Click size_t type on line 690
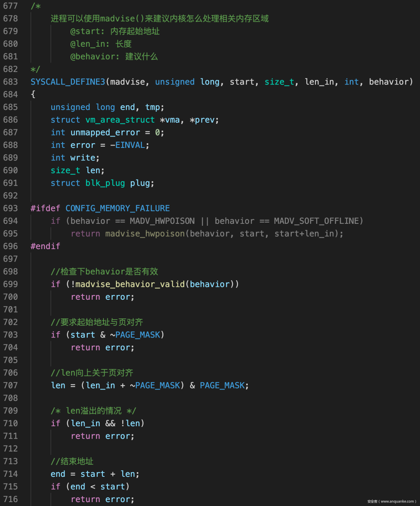This screenshot has height=506, width=420. (x=65, y=170)
